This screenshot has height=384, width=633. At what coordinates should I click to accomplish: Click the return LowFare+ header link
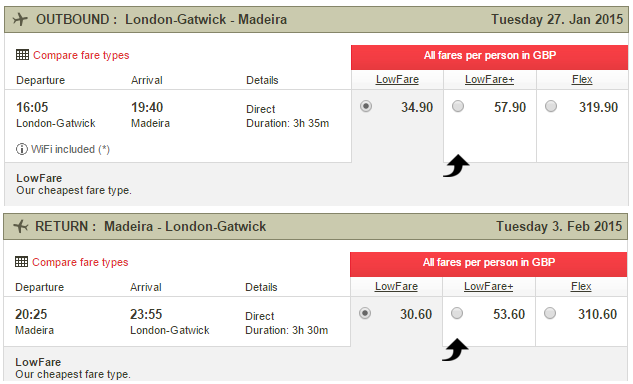(x=488, y=287)
